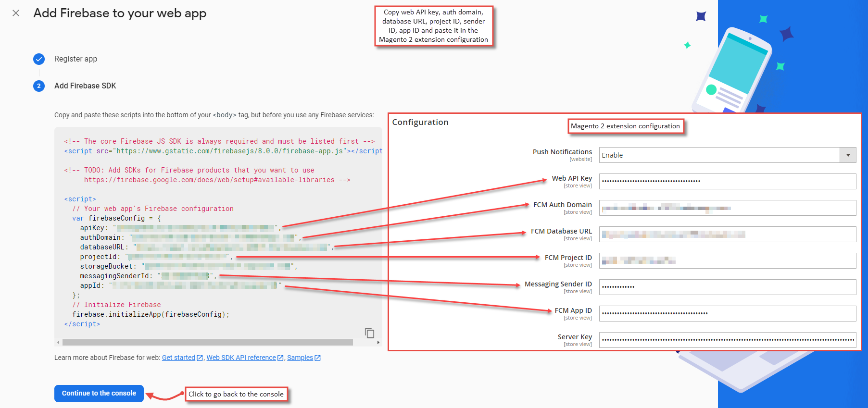
Task: Click the appId line in code
Action: 180,285
